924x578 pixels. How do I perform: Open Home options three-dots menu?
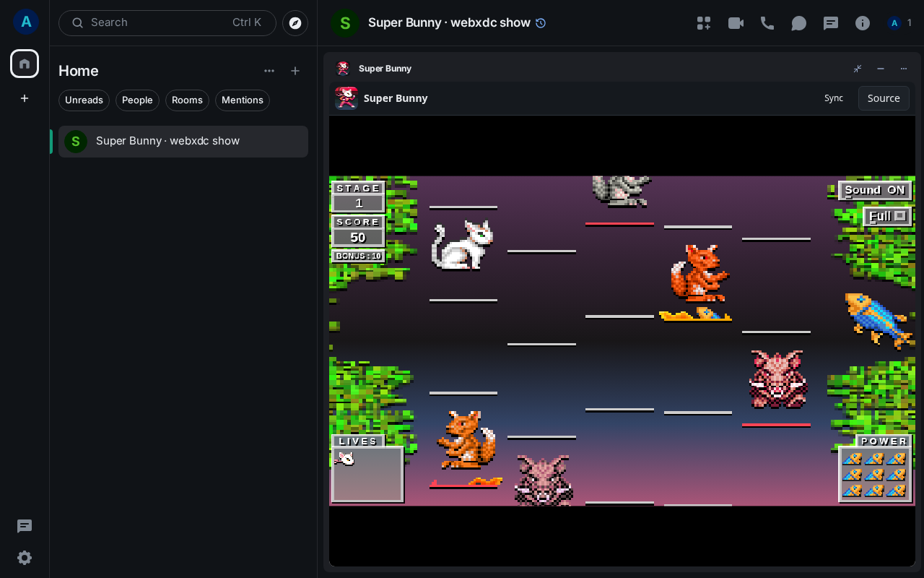(x=269, y=71)
